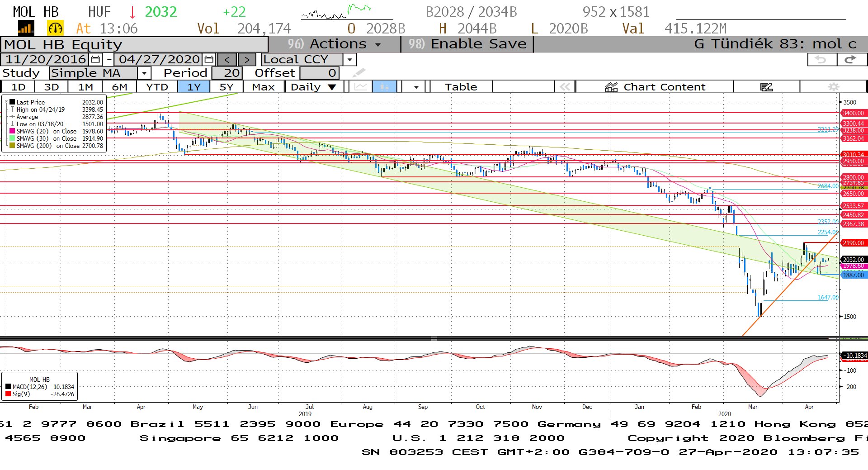
Task: Click the yellow gauge dial icon
Action: pos(55,28)
